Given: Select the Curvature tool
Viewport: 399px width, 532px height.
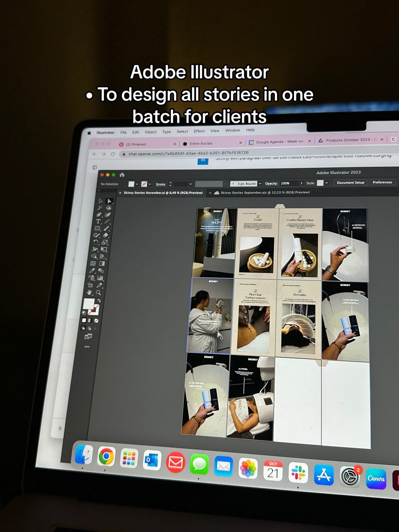Looking at the screenshot, I should click(x=108, y=215).
